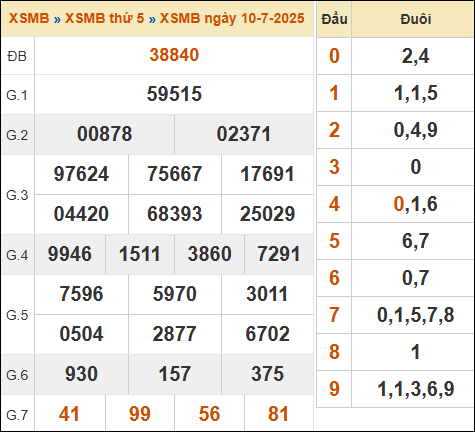The image size is (475, 432).
Task: Click G.3 number 68393
Action: click(x=175, y=214)
